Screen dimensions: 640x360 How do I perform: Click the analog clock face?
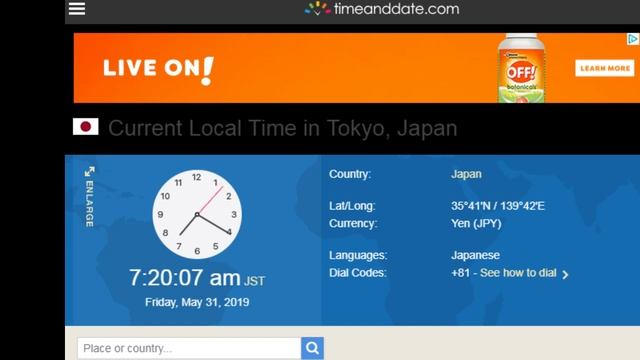tap(197, 214)
